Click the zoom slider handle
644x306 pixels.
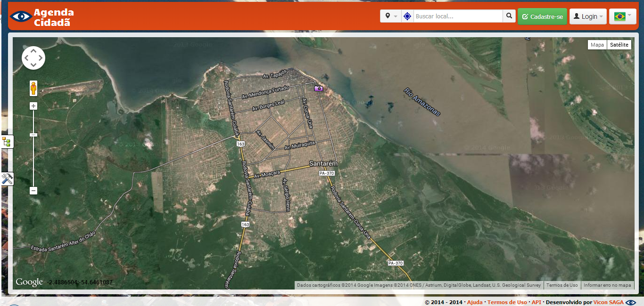33,135
